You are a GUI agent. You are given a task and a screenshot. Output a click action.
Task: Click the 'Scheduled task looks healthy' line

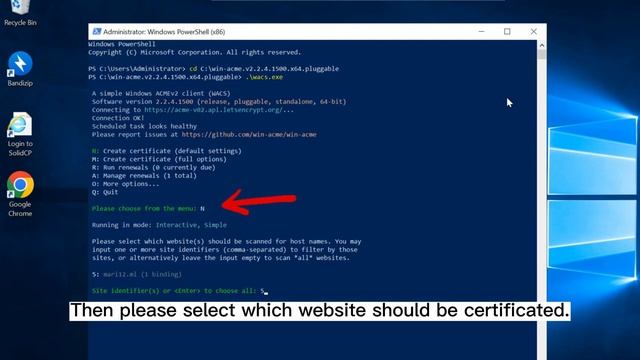[x=144, y=126]
